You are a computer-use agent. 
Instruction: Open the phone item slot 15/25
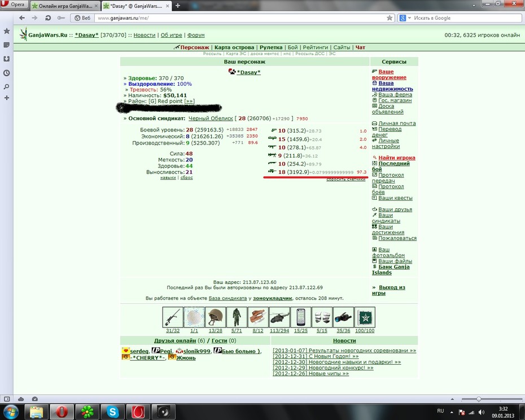point(301,317)
